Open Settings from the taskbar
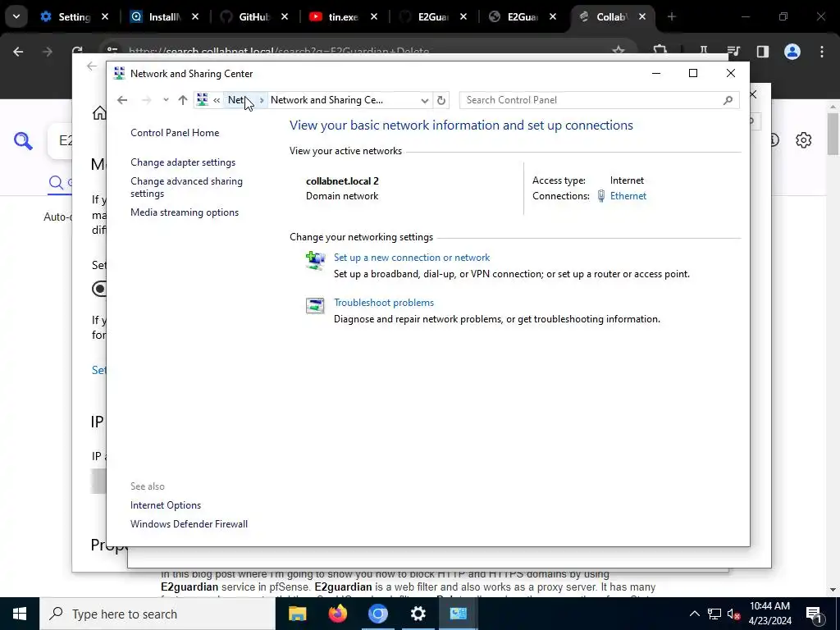Image resolution: width=840 pixels, height=630 pixels. coord(418,614)
